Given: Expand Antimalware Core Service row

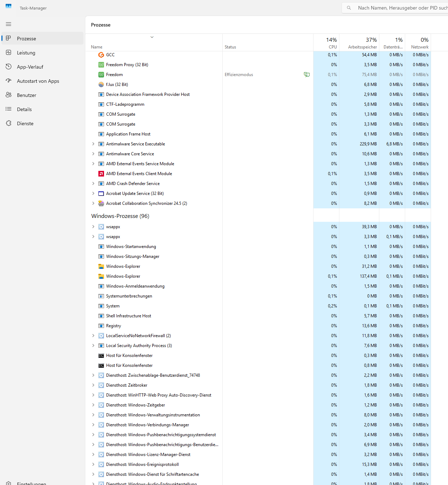Looking at the screenshot, I should [x=93, y=154].
